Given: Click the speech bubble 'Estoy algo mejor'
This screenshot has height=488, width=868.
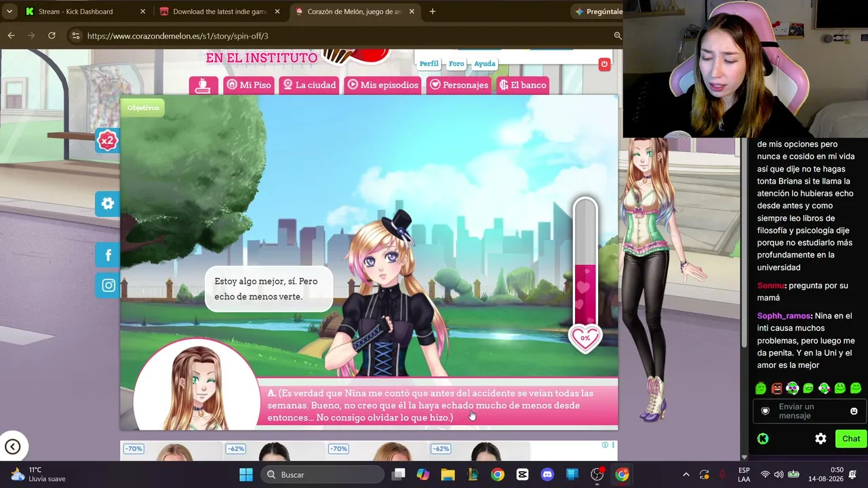Looking at the screenshot, I should point(269,289).
